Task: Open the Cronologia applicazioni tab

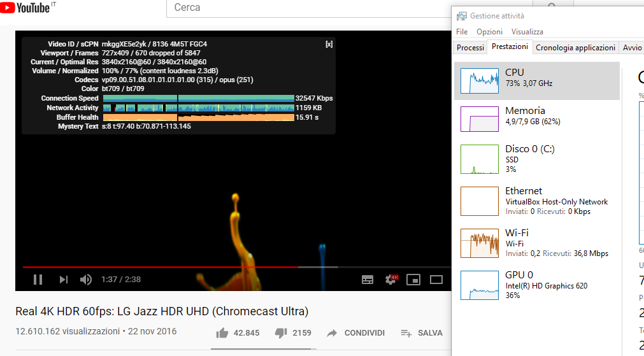Action: [575, 48]
